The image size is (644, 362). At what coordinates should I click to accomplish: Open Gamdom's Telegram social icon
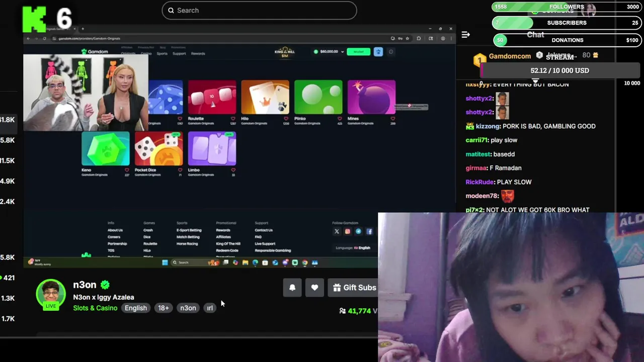(x=358, y=231)
